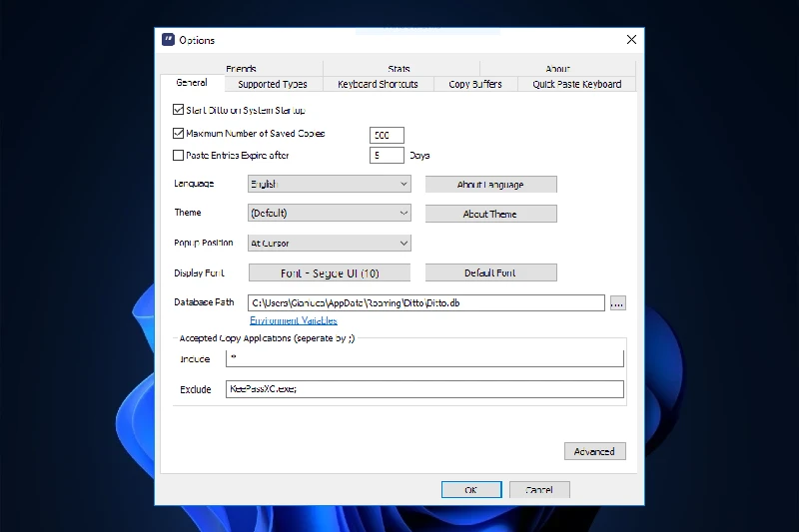This screenshot has height=532, width=799.
Task: Go to Keyboard Shortcuts tab
Action: tap(378, 84)
